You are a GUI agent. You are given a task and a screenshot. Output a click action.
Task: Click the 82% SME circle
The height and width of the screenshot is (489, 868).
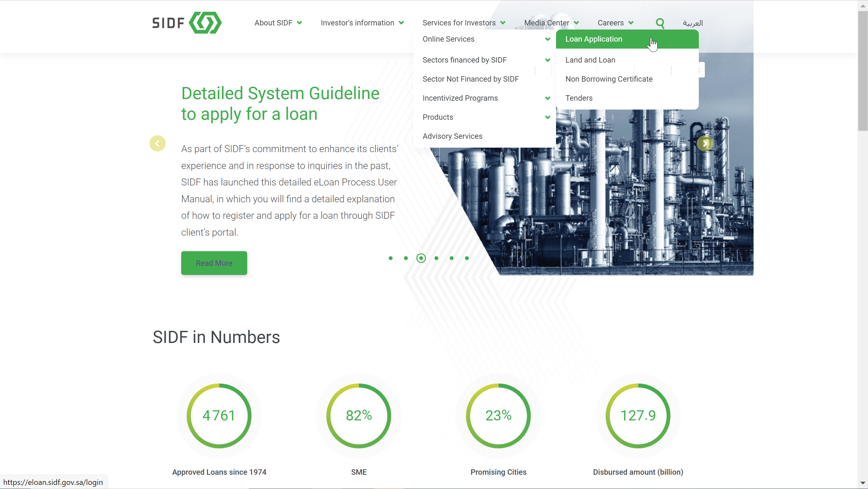pyautogui.click(x=359, y=415)
